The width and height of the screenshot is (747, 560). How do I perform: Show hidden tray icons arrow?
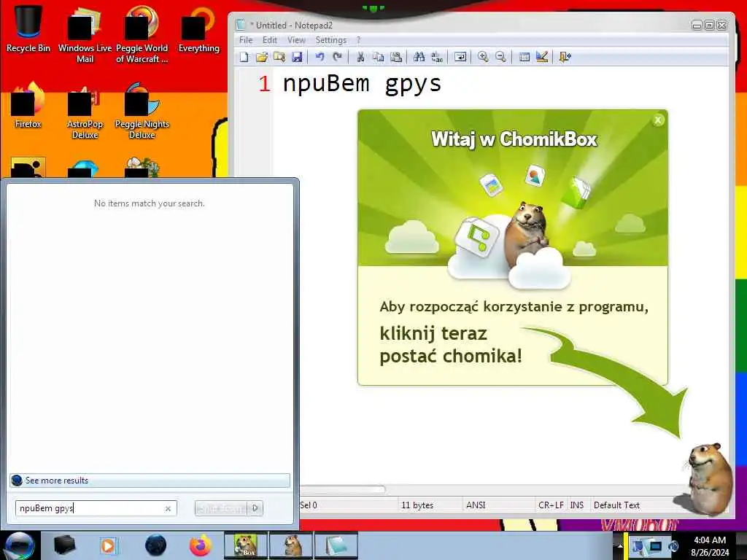click(620, 545)
